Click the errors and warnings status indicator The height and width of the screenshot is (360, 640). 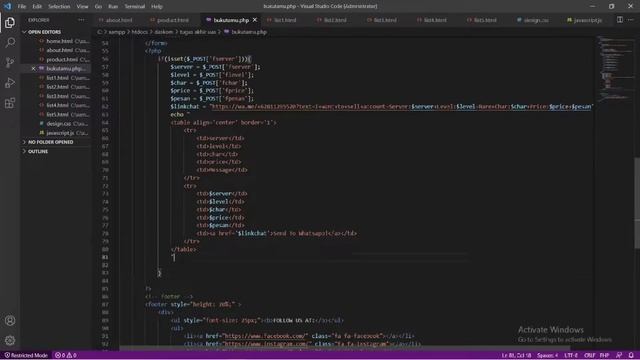click(66, 355)
